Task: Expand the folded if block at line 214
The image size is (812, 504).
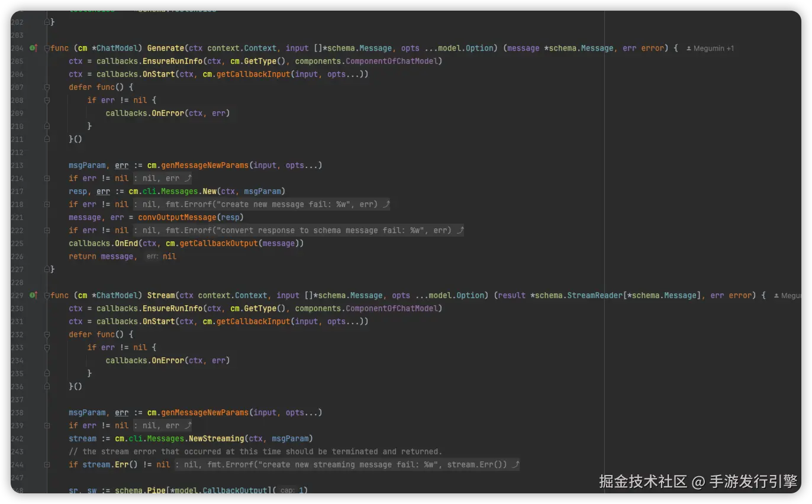Action: [x=47, y=178]
